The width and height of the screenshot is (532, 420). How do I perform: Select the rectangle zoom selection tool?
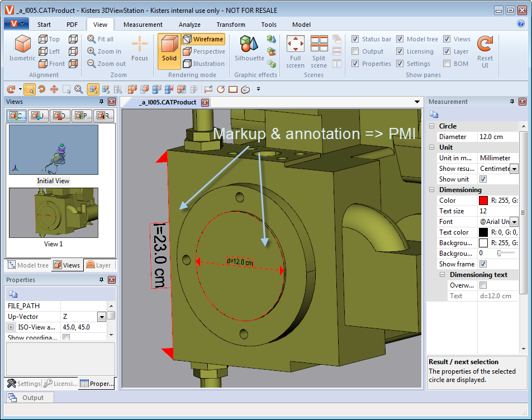pos(30,89)
